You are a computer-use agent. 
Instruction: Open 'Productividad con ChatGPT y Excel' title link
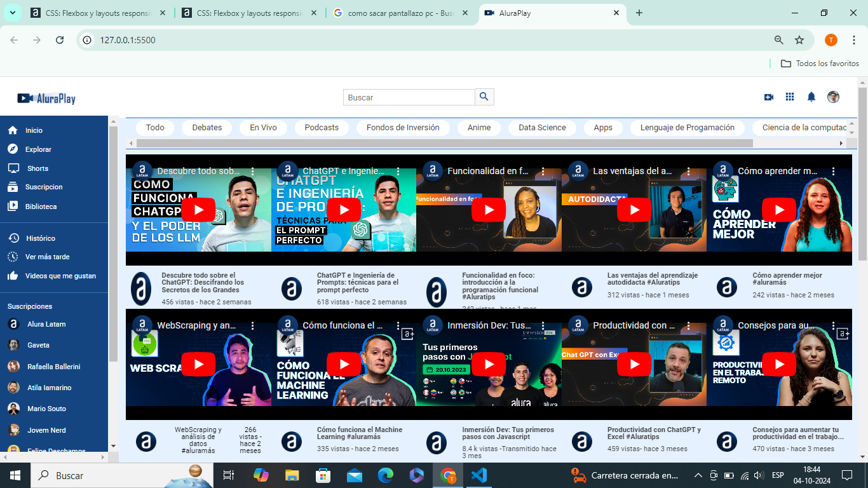click(654, 433)
